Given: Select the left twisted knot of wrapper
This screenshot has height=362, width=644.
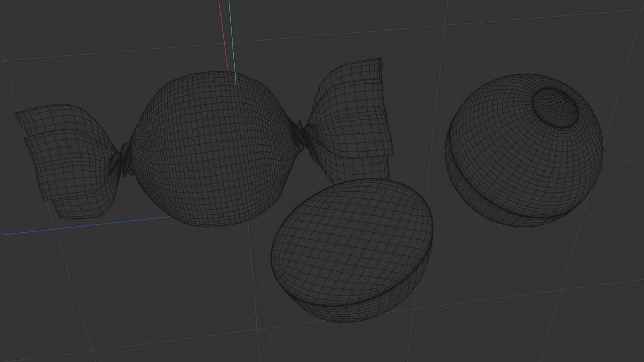Looking at the screenshot, I should (123, 160).
